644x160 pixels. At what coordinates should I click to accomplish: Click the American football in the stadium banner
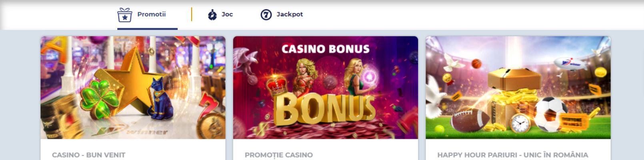tap(470, 120)
